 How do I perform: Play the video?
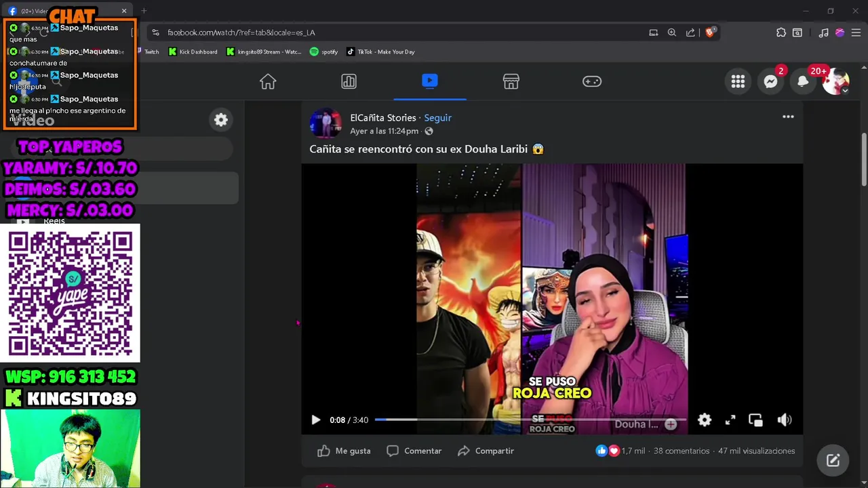pyautogui.click(x=315, y=420)
